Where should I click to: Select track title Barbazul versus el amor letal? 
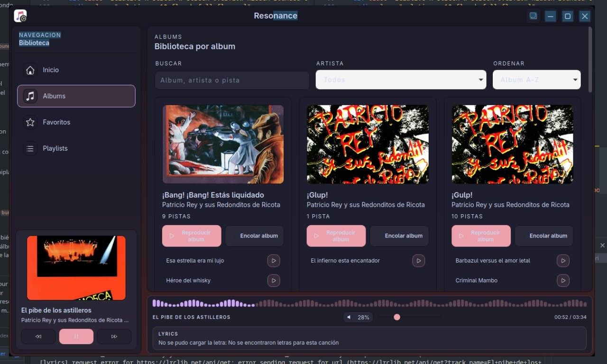coord(493,261)
